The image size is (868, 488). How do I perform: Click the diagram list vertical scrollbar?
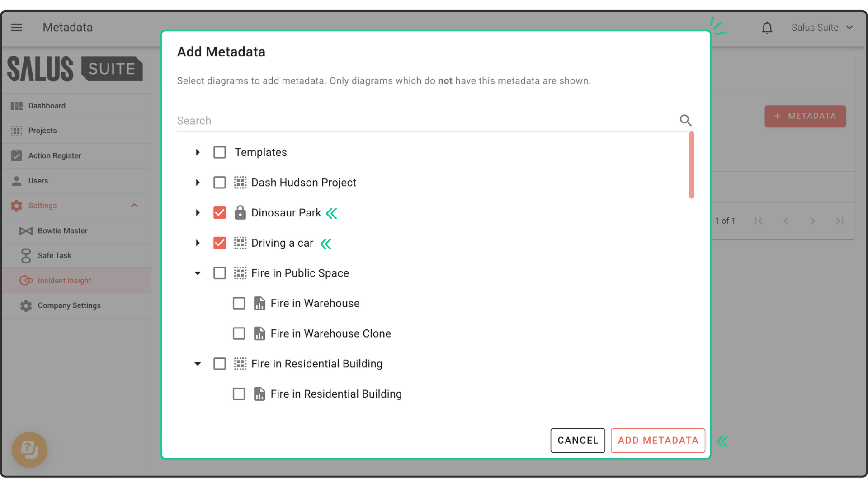tap(691, 165)
